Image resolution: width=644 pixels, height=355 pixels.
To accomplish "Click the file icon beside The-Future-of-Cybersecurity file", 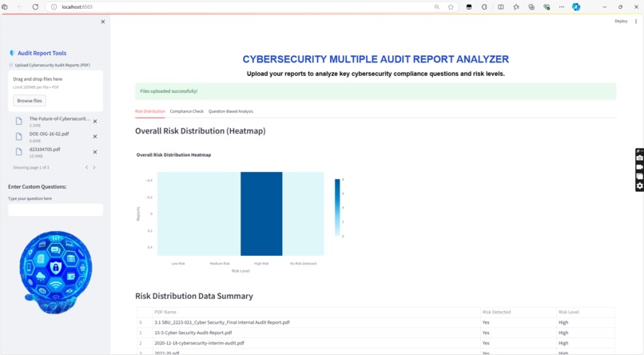I will click(19, 122).
